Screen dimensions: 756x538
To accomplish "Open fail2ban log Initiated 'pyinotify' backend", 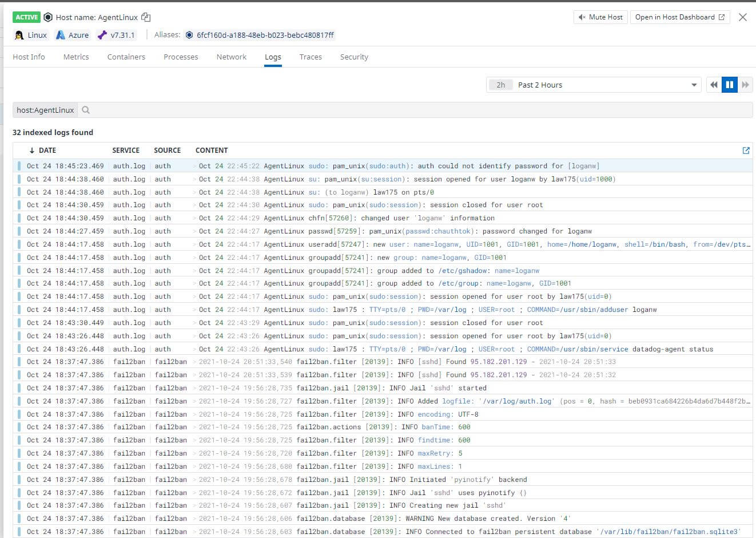I will pos(383,480).
